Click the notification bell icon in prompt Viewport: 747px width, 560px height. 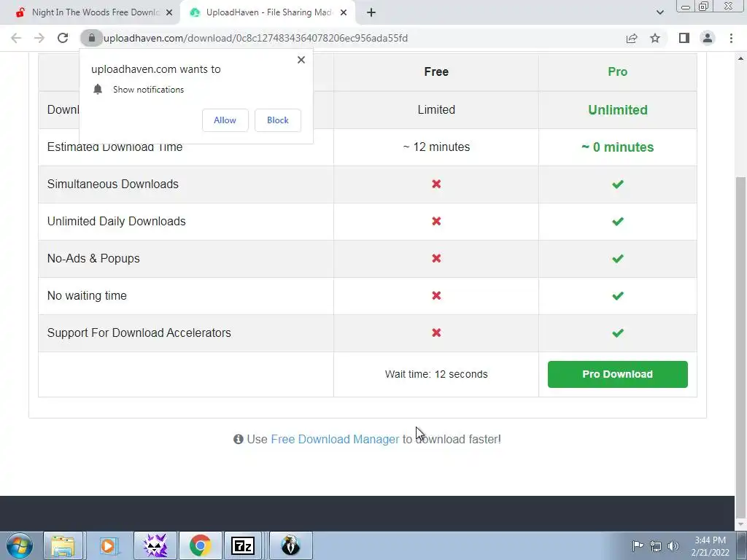pos(98,89)
